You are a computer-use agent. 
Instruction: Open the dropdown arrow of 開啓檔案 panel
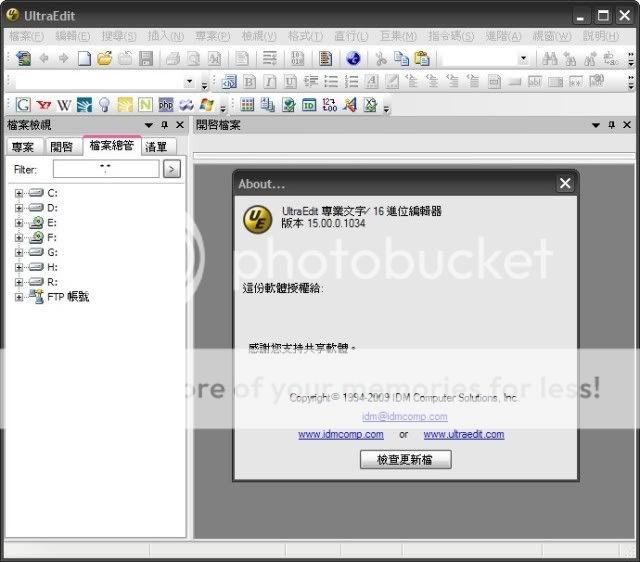point(596,125)
